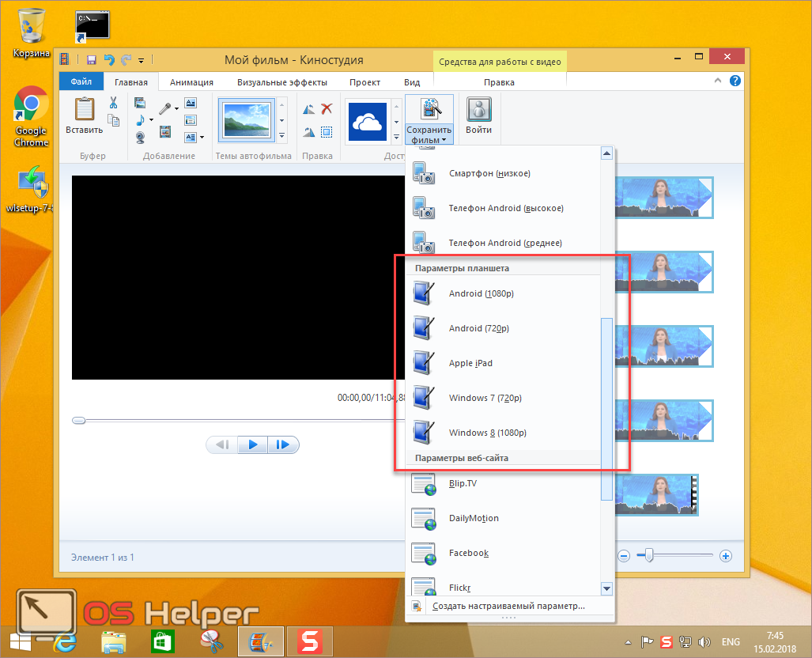Switch to the Анимация tab
This screenshot has width=812, height=658.
tap(191, 82)
